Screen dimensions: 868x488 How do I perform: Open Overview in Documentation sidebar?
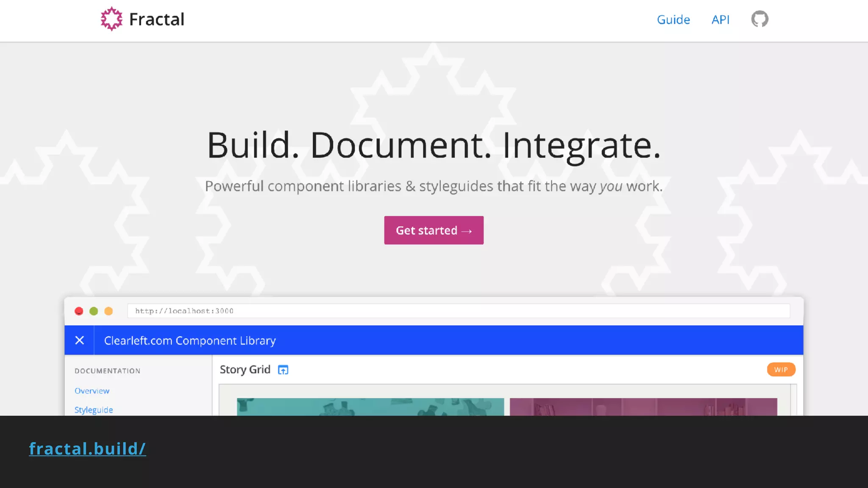point(92,391)
